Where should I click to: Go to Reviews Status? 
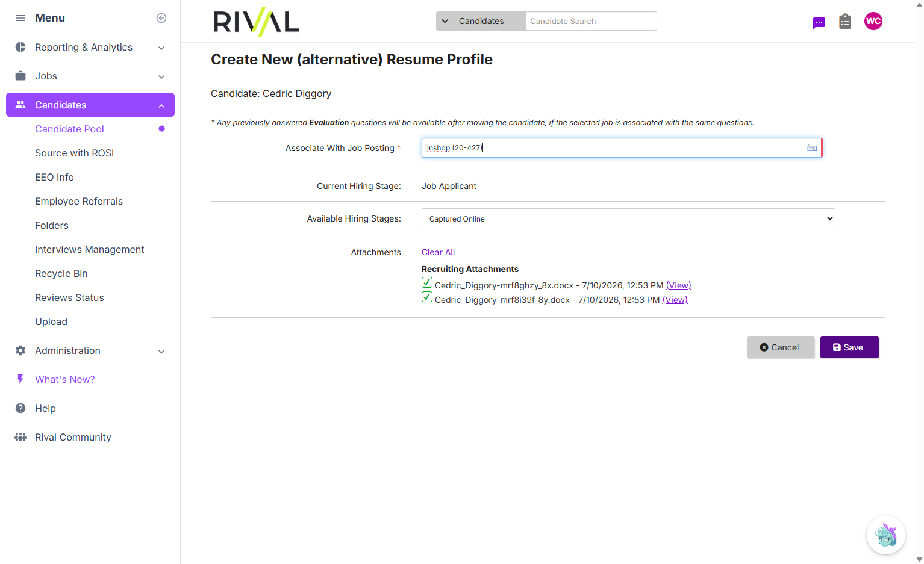click(x=69, y=297)
